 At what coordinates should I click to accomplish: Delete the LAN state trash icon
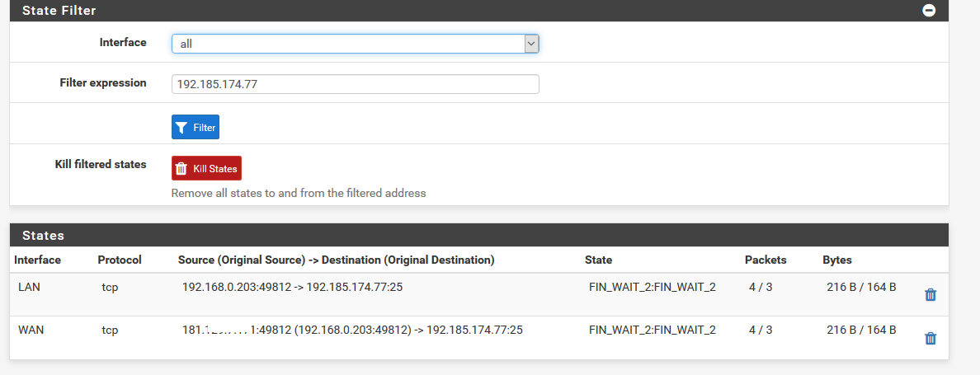930,294
